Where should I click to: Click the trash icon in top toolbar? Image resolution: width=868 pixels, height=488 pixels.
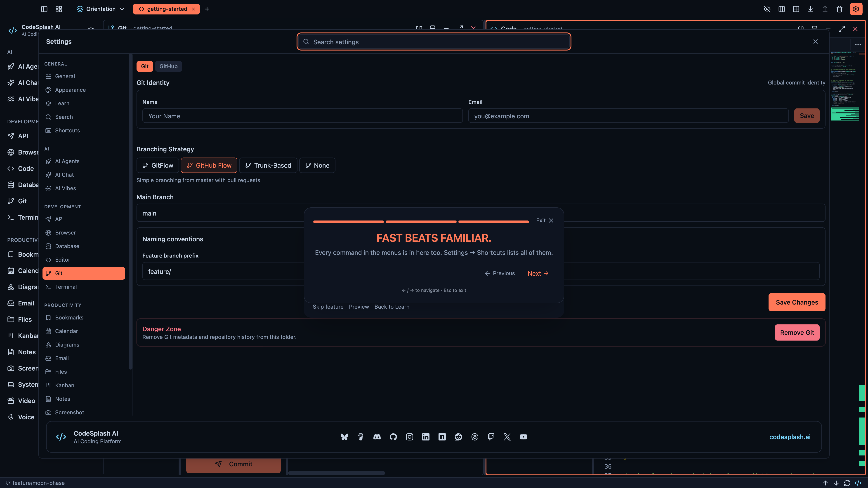click(x=839, y=9)
